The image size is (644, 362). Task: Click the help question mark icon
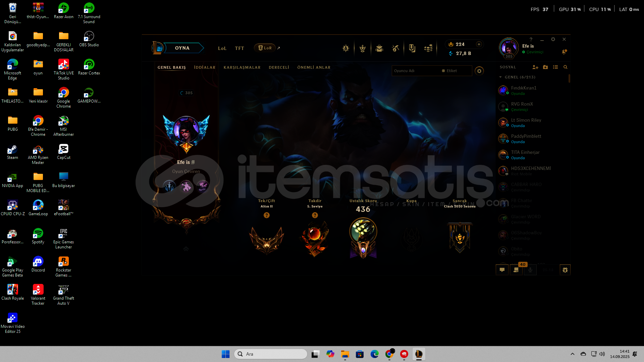tap(531, 39)
